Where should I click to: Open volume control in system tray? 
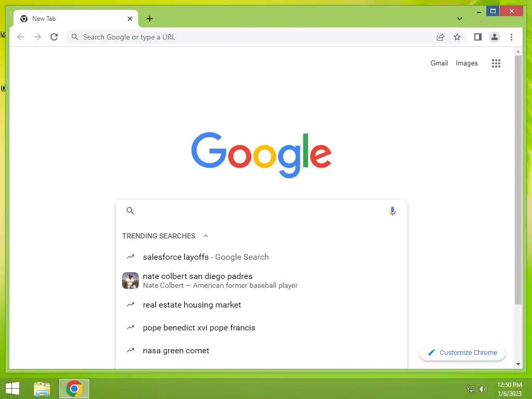(483, 389)
